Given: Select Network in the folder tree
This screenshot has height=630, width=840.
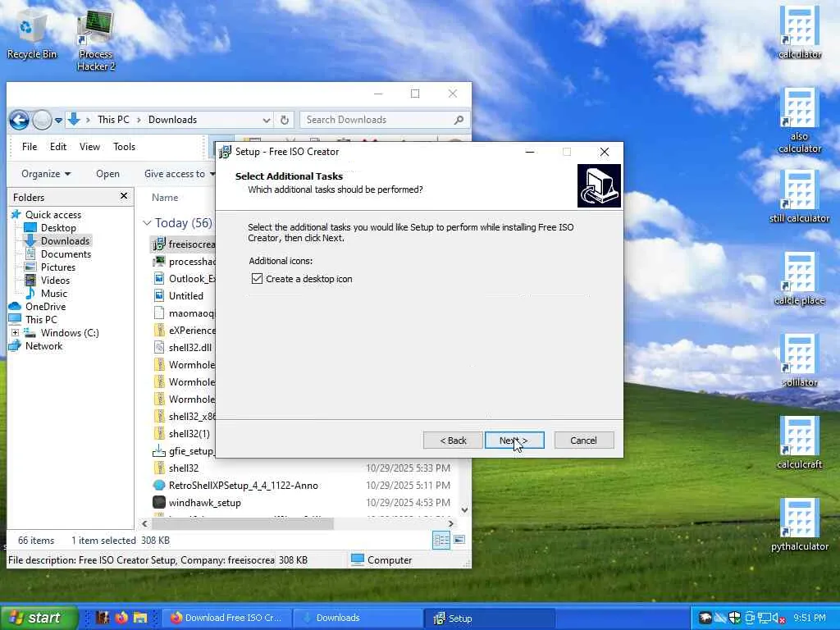Looking at the screenshot, I should 43,346.
